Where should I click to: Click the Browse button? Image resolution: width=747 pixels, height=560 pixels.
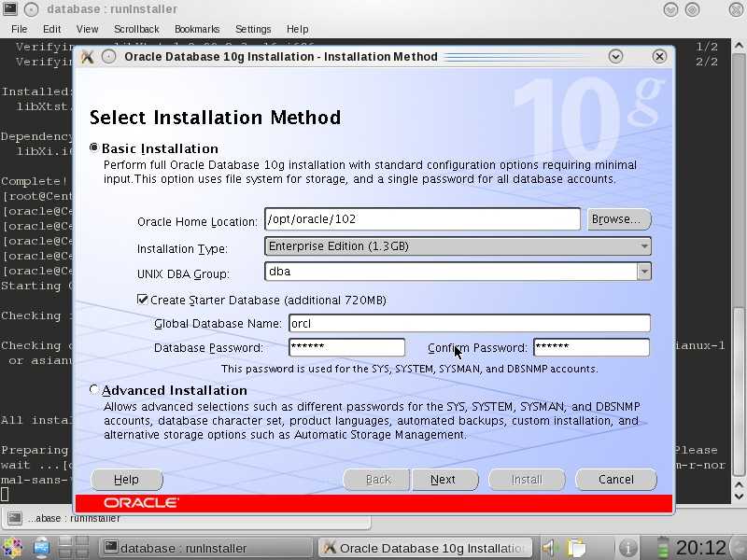click(619, 219)
